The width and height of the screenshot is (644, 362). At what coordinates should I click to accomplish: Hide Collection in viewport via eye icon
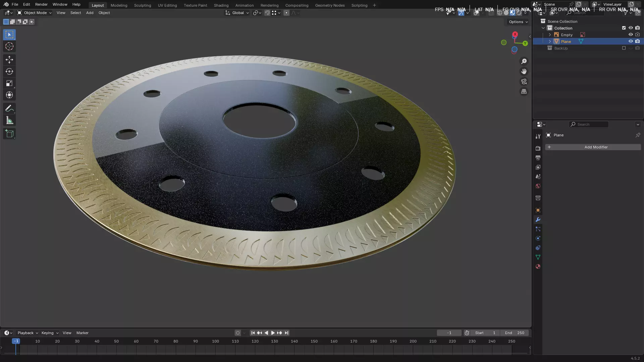tap(631, 28)
